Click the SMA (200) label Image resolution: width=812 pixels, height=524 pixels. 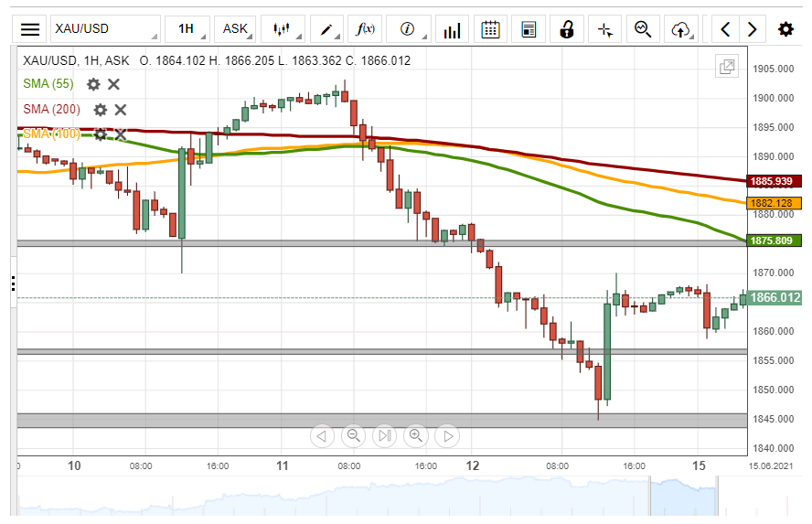point(51,109)
